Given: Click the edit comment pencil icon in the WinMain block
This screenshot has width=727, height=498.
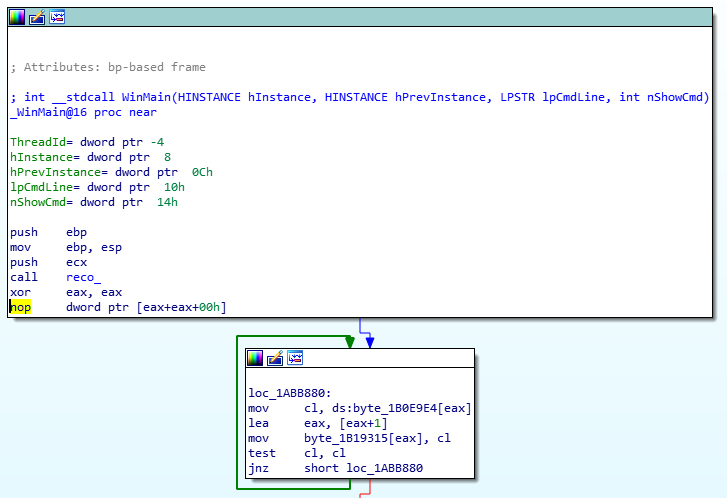Looking at the screenshot, I should coord(37,17).
